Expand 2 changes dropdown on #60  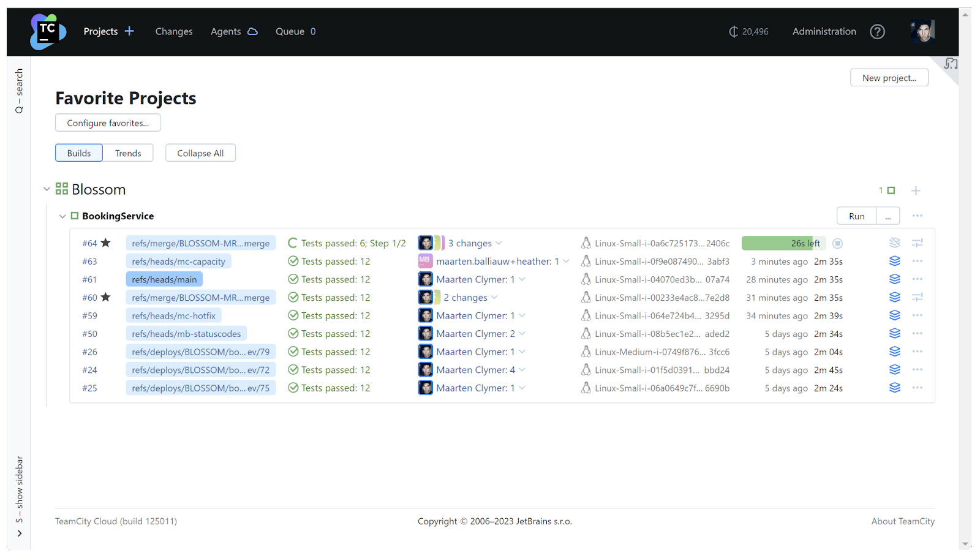point(494,297)
